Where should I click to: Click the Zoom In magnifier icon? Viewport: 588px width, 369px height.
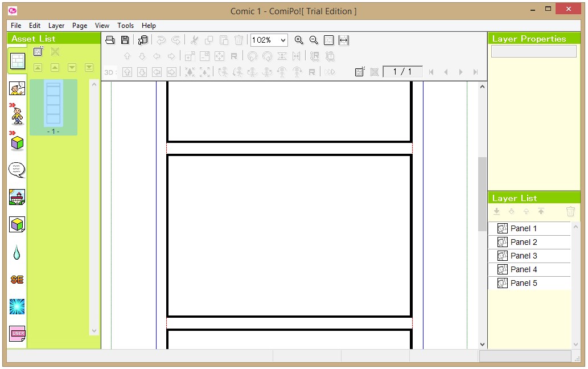(x=299, y=40)
